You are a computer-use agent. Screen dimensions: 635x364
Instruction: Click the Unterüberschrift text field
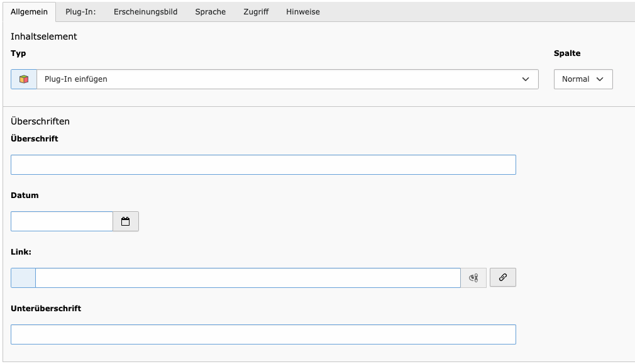point(263,334)
